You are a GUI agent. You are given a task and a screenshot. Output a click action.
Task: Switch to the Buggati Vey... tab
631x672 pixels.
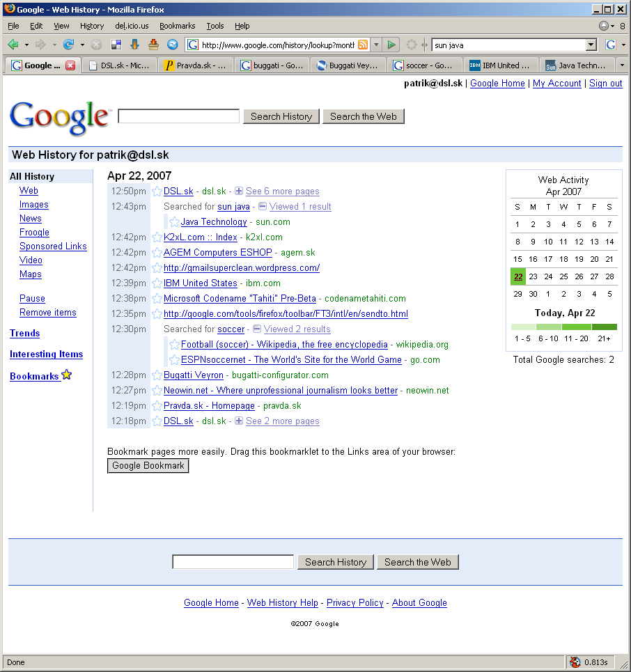[x=348, y=65]
